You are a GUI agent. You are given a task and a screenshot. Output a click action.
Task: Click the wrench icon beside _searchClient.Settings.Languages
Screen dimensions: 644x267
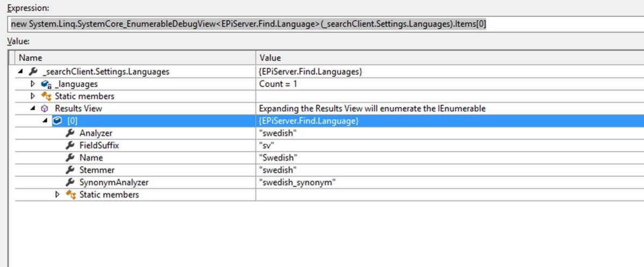click(x=33, y=71)
